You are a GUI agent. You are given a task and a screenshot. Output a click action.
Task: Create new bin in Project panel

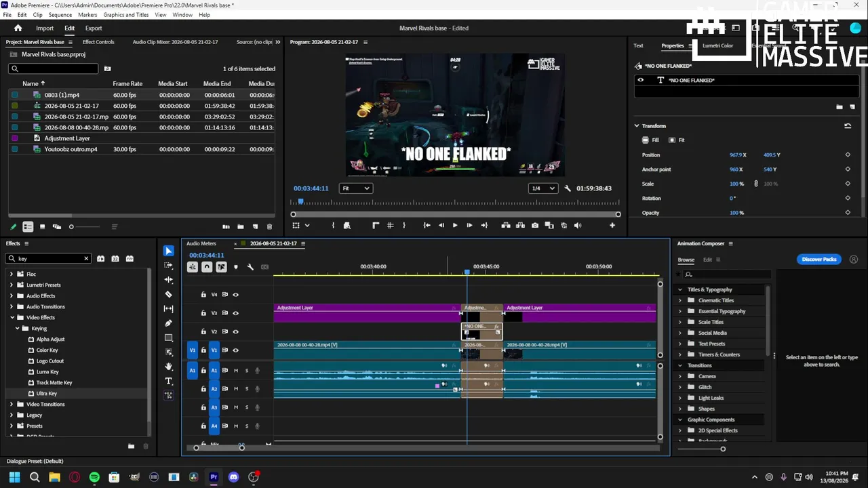click(241, 226)
